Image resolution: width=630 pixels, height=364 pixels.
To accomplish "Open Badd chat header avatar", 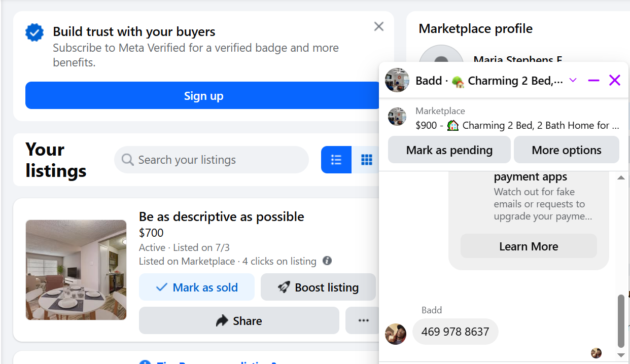I will coord(397,80).
